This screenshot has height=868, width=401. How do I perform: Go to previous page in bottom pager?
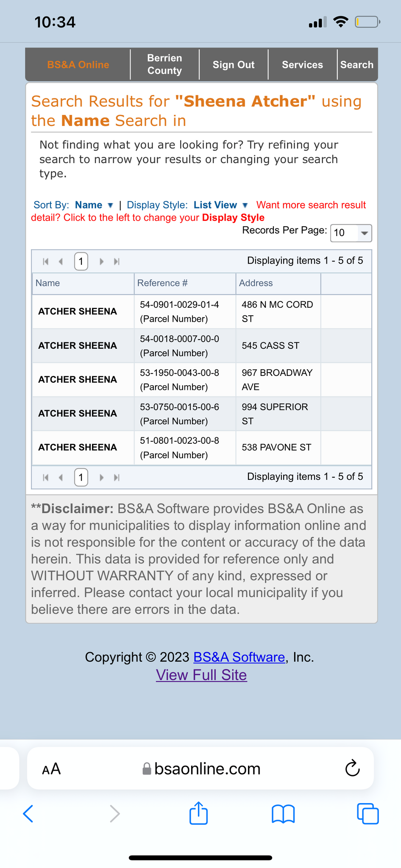[61, 478]
